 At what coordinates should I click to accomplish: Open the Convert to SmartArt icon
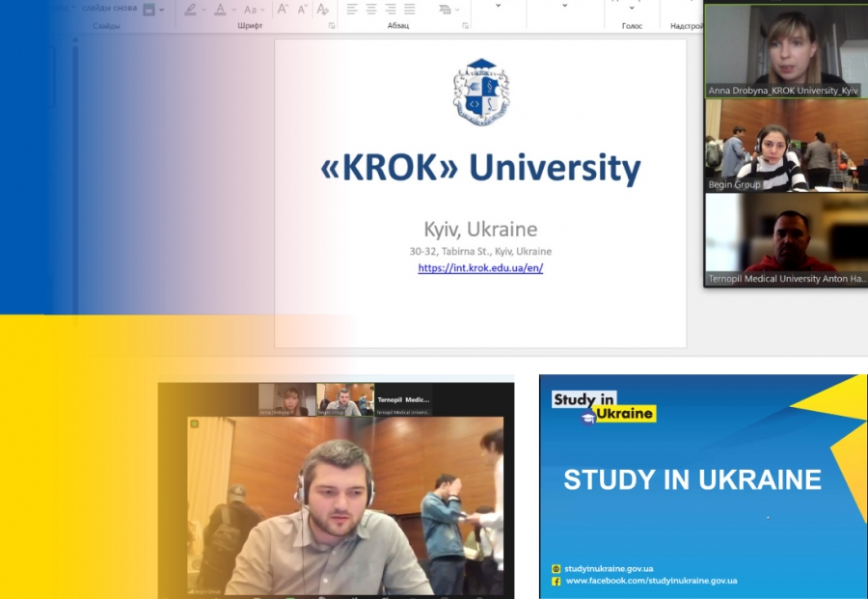pyautogui.click(x=445, y=10)
